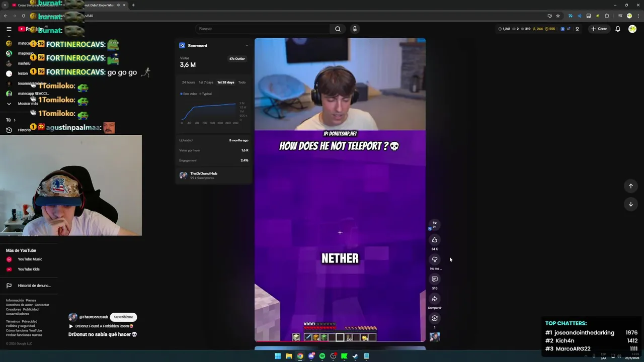Open the remix icon for this Short
The image size is (644, 362).
pos(435,318)
